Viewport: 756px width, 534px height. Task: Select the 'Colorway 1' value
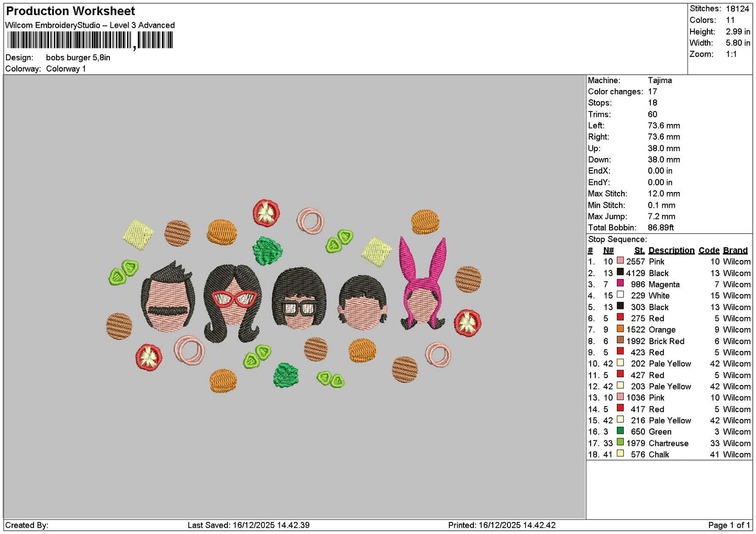[x=66, y=69]
